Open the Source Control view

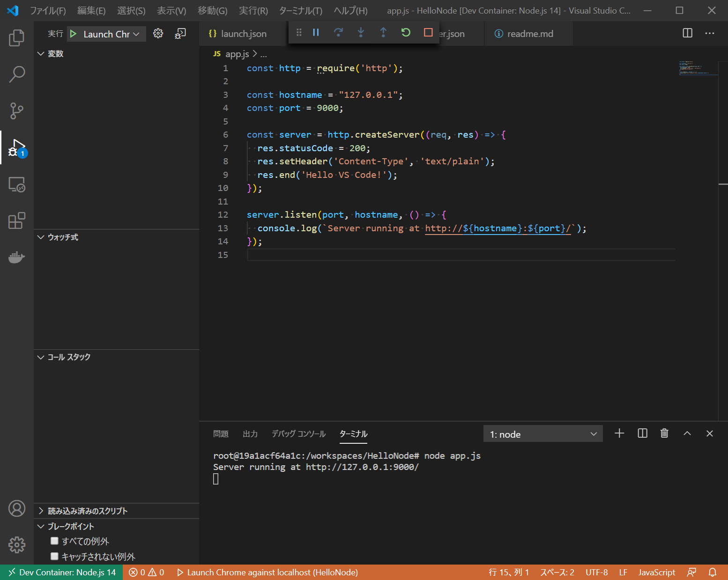tap(17, 111)
